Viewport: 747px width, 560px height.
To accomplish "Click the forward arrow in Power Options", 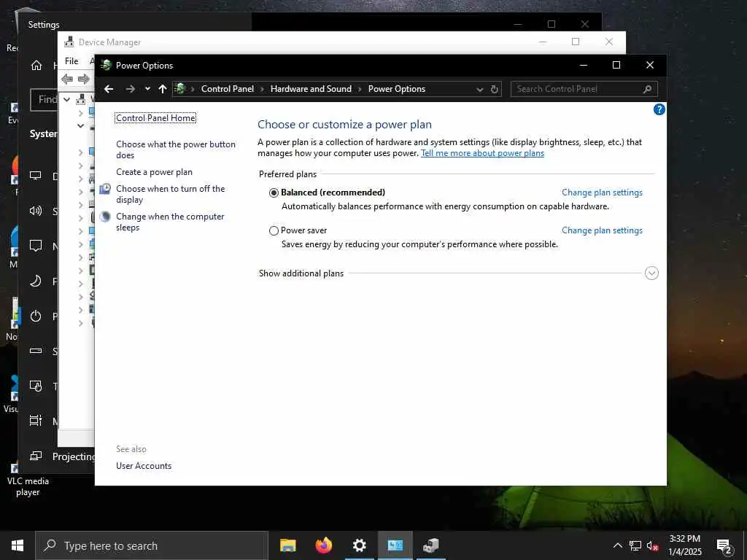I will coord(130,89).
